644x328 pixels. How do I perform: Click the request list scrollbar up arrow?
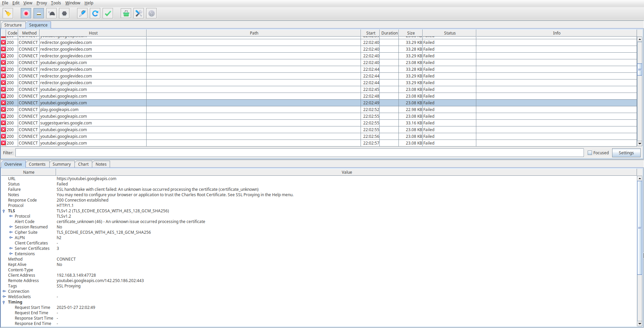[640, 40]
